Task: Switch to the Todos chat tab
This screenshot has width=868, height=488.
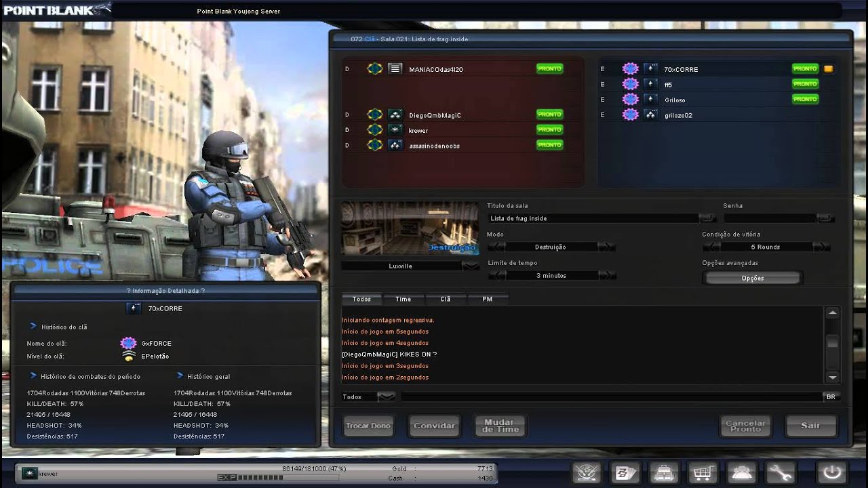Action: click(361, 299)
